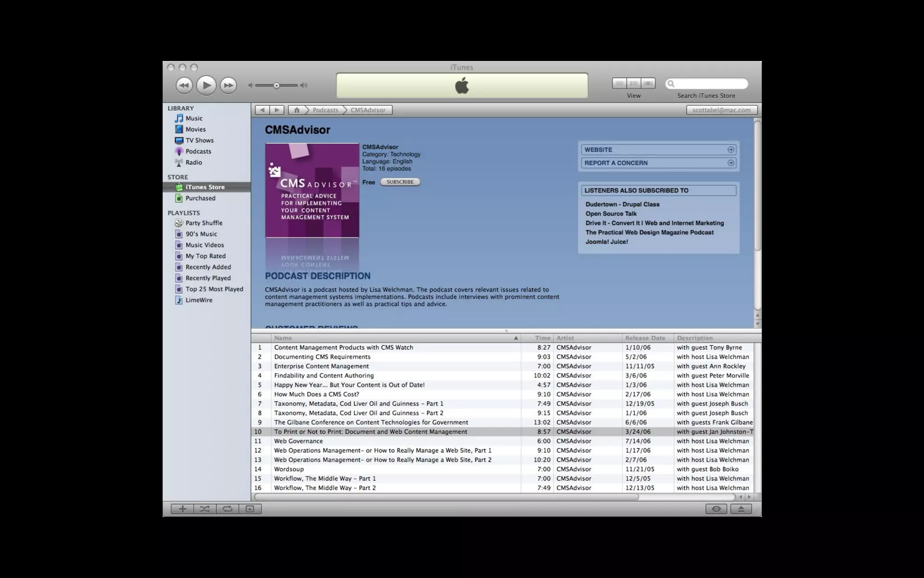The image size is (924, 578).
Task: Subscribe to the CMSAdvisor podcast
Action: point(400,182)
